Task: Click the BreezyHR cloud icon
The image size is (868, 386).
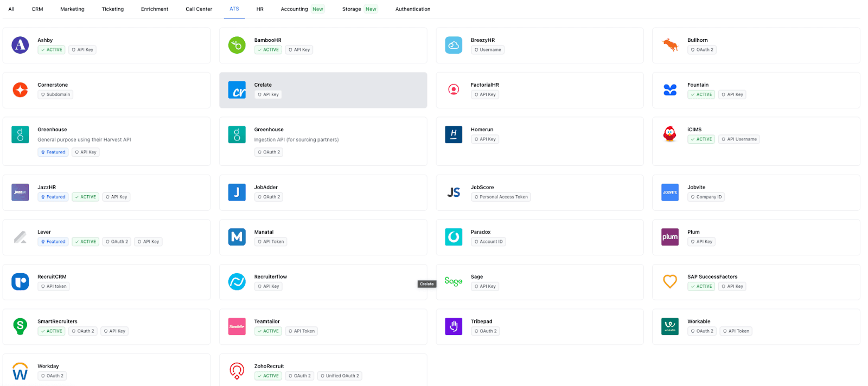Action: (x=454, y=45)
